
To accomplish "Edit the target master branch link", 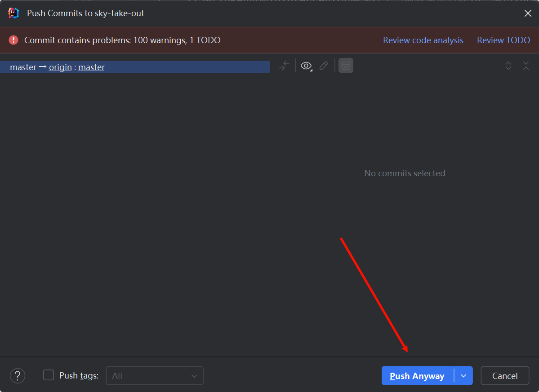I will point(91,67).
